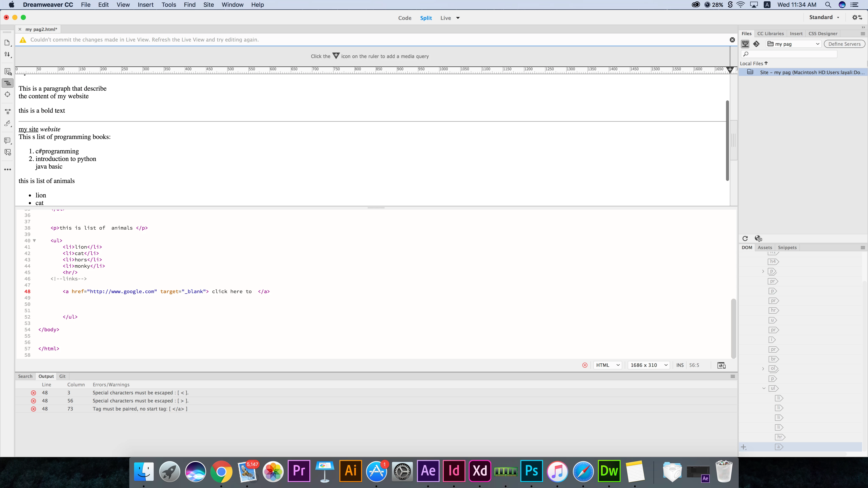
Task: Click the Expand All code icon
Action: pos(7,111)
